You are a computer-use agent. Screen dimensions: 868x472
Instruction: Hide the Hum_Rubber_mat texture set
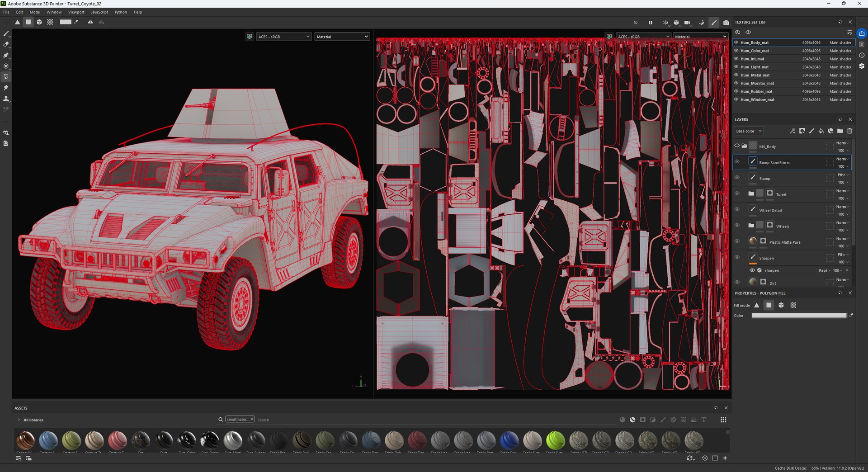click(x=736, y=91)
